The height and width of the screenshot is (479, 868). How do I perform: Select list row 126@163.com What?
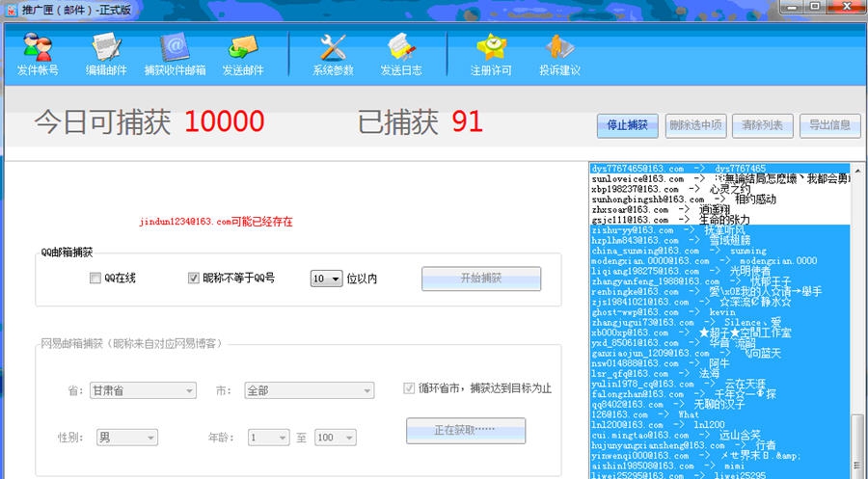tap(719, 414)
